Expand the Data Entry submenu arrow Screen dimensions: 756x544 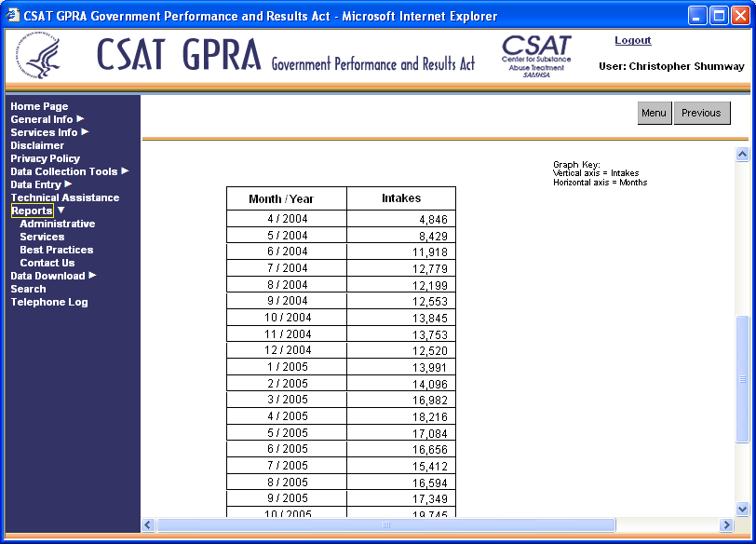point(68,184)
